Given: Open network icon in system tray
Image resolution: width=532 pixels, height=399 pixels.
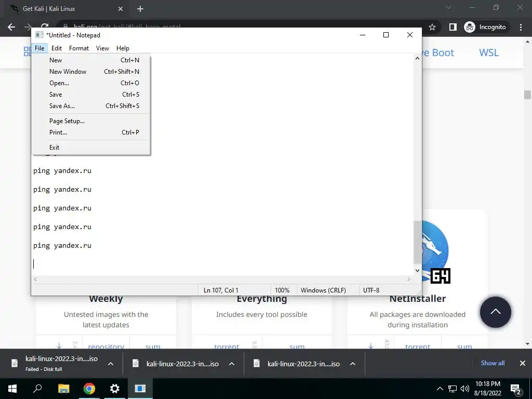Looking at the screenshot, I should pyautogui.click(x=453, y=389).
